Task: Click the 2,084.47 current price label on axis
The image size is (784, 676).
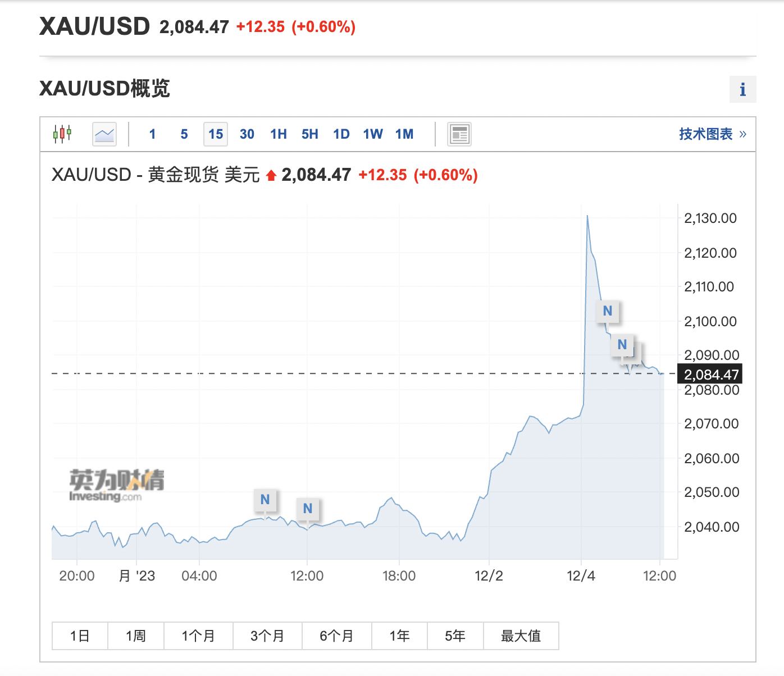Action: click(x=710, y=374)
